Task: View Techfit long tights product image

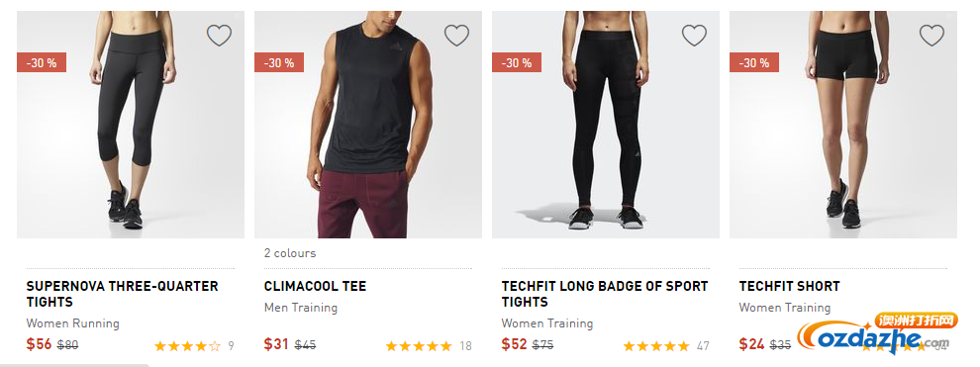Action: click(606, 125)
